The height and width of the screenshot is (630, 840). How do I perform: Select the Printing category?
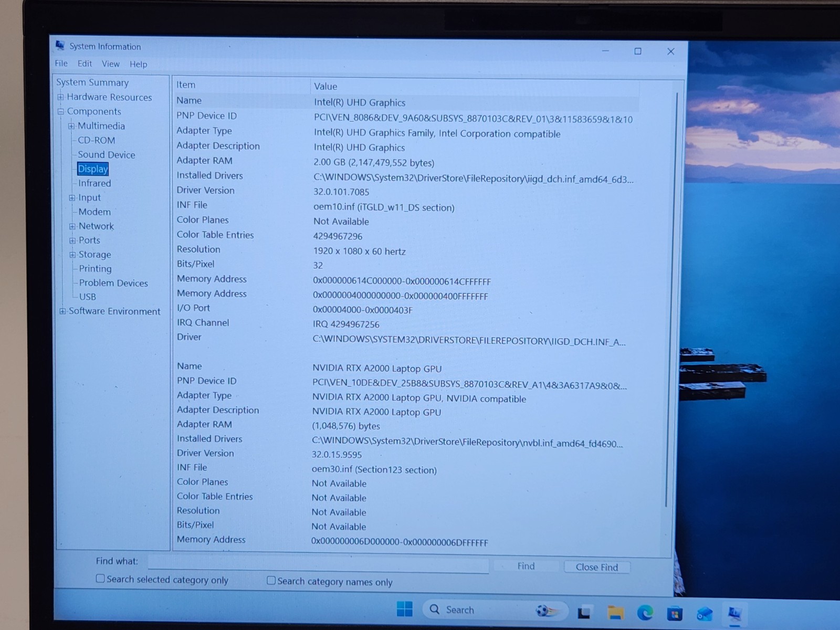(x=95, y=269)
